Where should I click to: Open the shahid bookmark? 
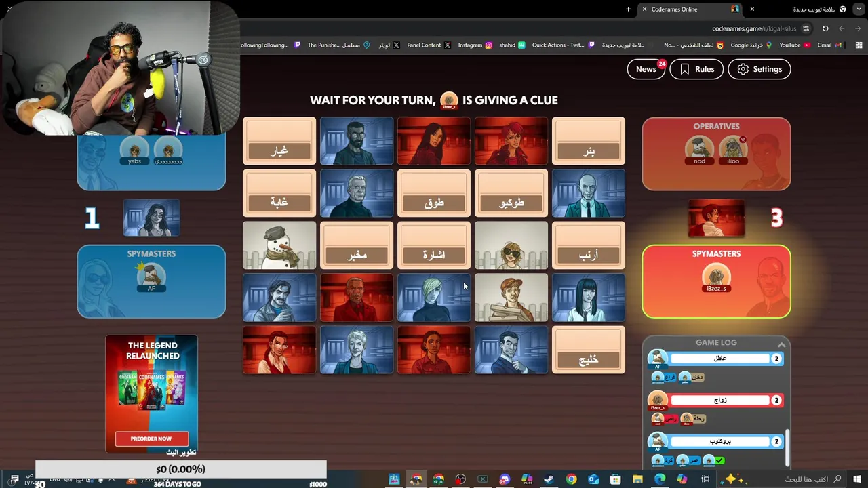click(512, 45)
